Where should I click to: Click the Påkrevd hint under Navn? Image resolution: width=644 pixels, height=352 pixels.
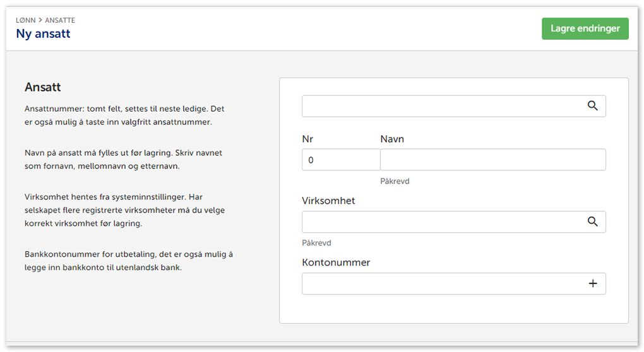[395, 181]
